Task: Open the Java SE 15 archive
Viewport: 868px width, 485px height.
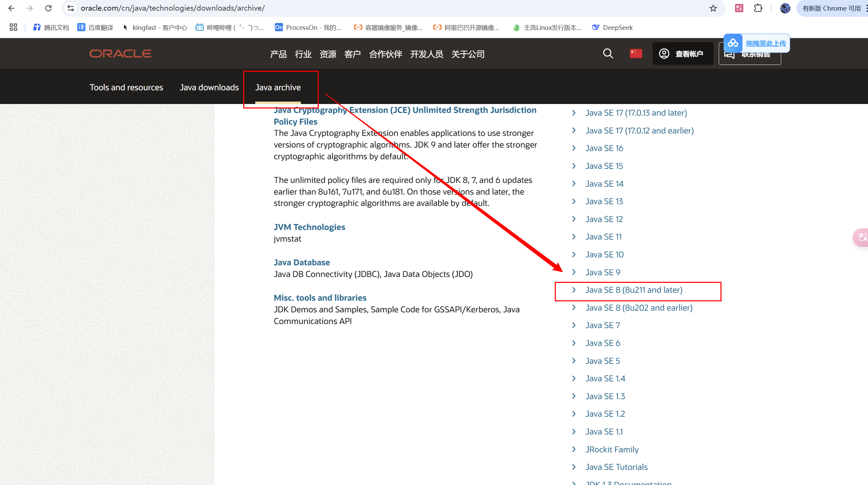Action: point(604,166)
